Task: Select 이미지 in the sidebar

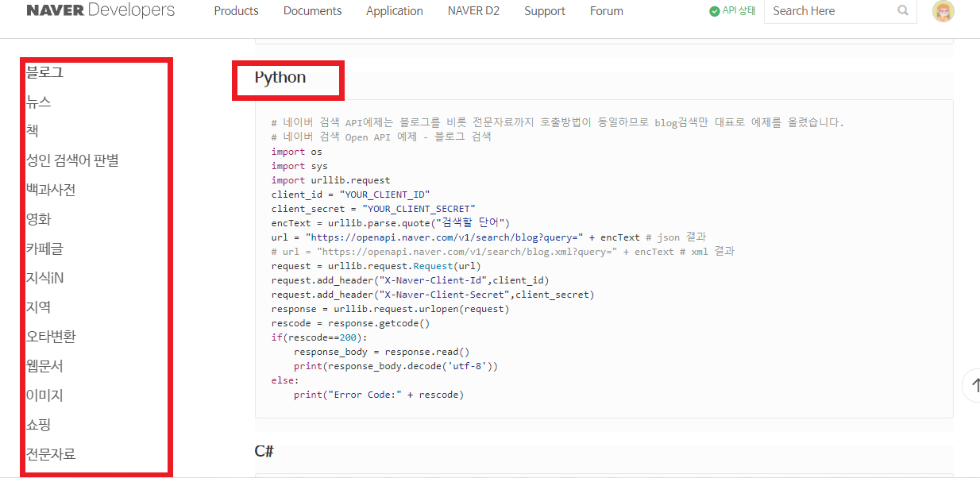Action: tap(44, 395)
